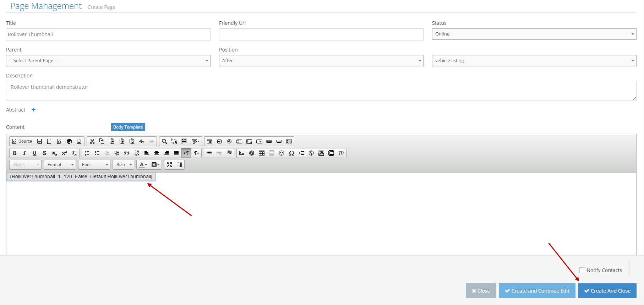The image size is (644, 305).
Task: Expand the Abstract section with the plus
Action: point(34,110)
